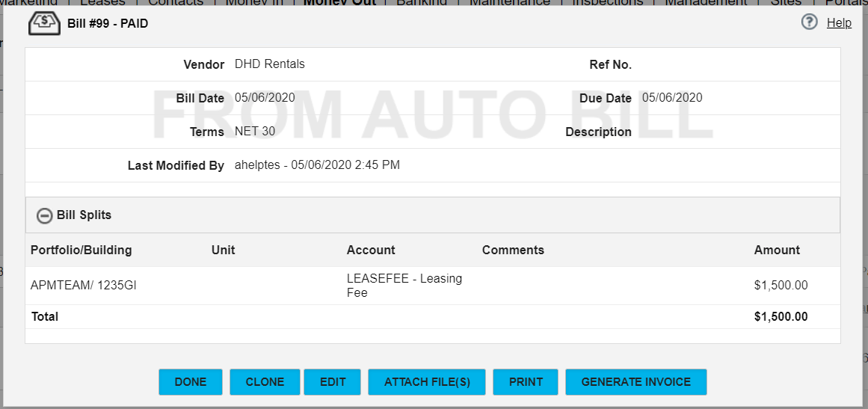The width and height of the screenshot is (868, 409).
Task: Click the Account column header
Action: (371, 250)
